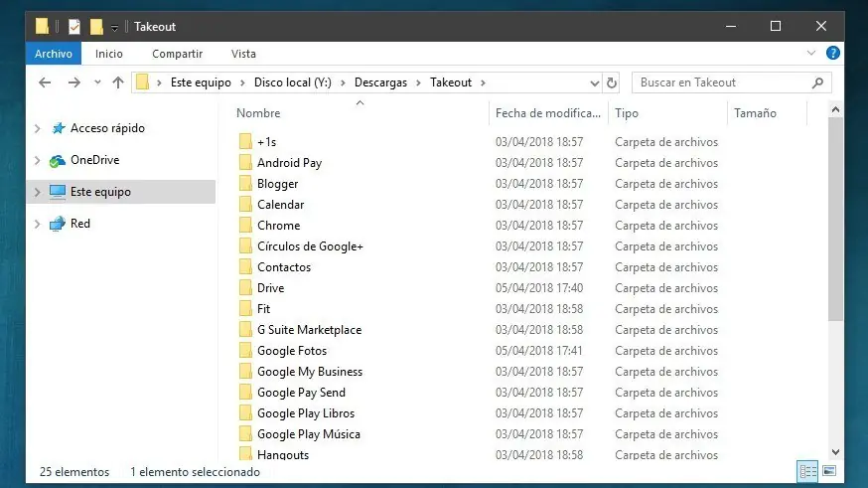868x488 pixels.
Task: Select Google Play Música folder name
Action: pyautogui.click(x=308, y=433)
